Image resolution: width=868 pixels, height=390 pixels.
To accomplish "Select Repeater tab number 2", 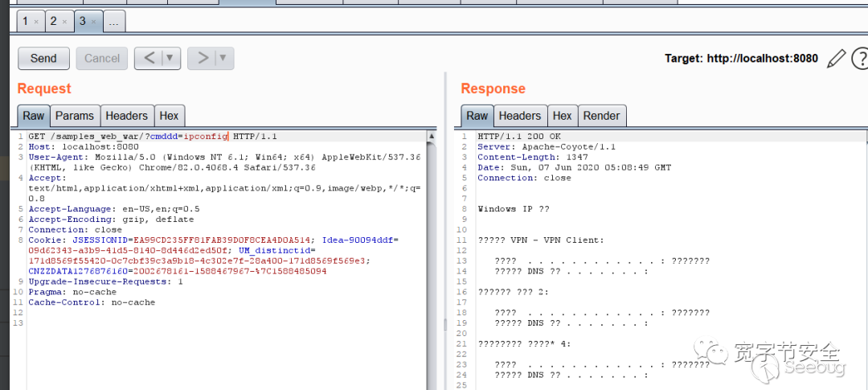I will [x=54, y=22].
